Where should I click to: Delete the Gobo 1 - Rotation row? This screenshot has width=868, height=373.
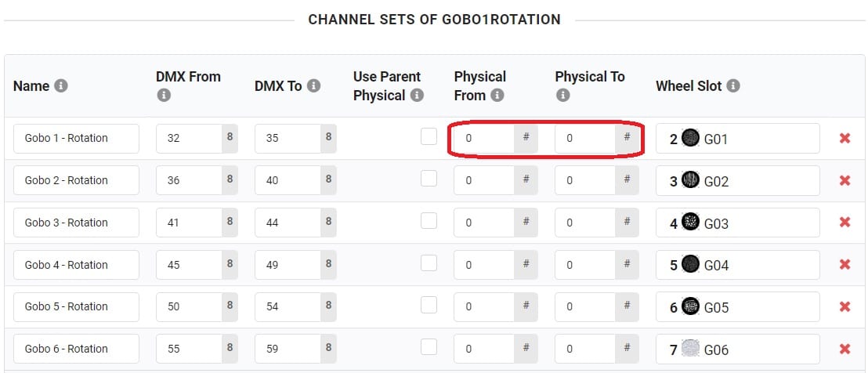point(844,139)
